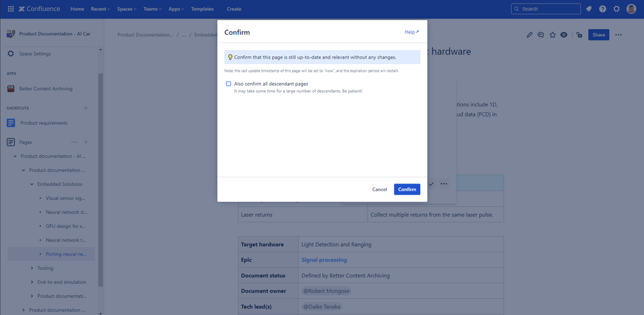Image resolution: width=644 pixels, height=315 pixels.
Task: Open the Pages ellipsis menu
Action: [x=74, y=142]
